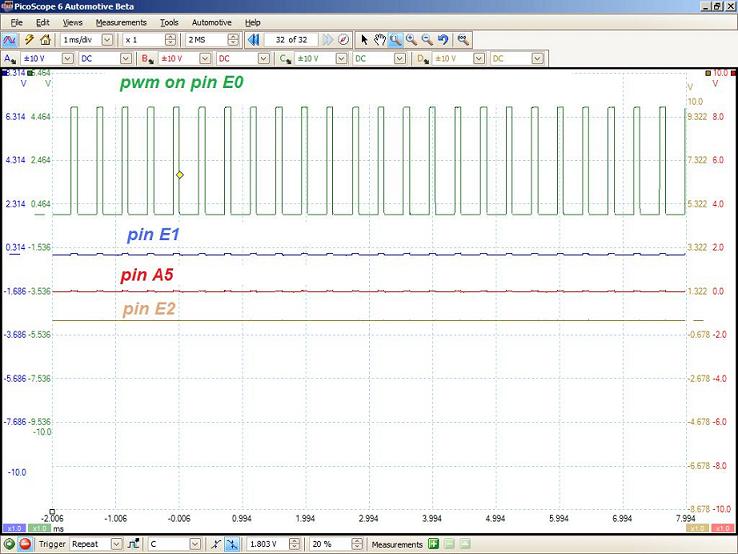Open trigger mode Repeat dropdown
This screenshot has width=738, height=554.
(116, 544)
